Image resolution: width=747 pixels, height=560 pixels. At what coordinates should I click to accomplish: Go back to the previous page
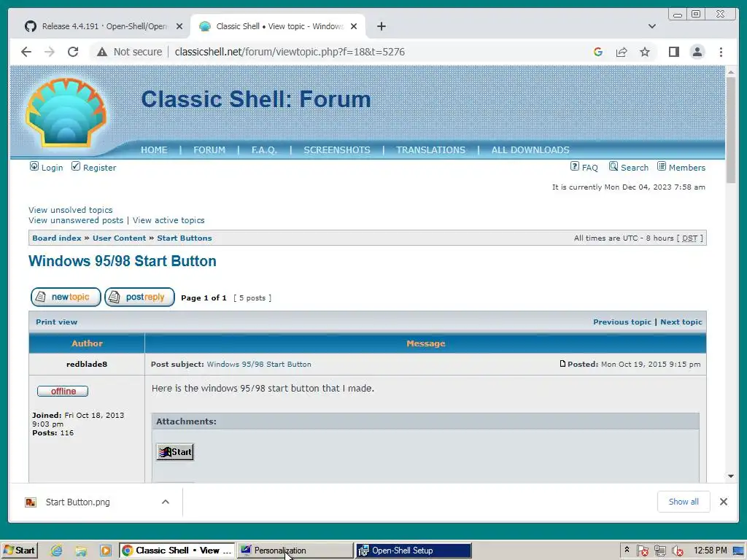(x=26, y=52)
